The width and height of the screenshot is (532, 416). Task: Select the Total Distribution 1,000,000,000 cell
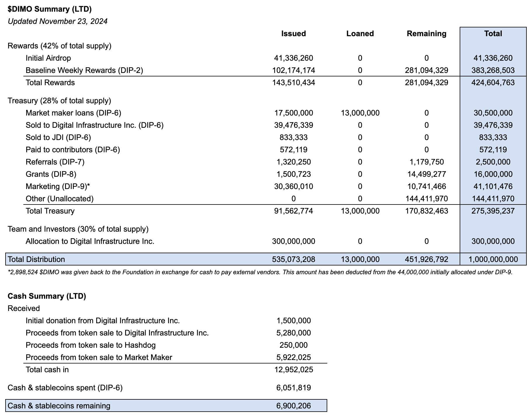(493, 259)
